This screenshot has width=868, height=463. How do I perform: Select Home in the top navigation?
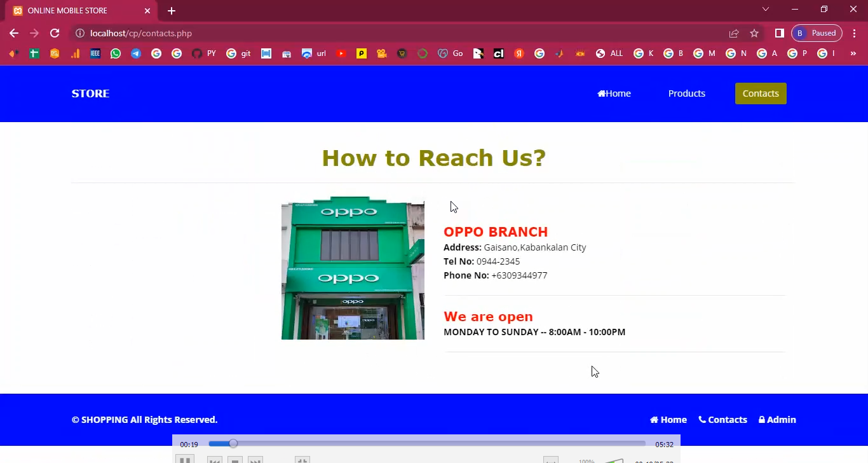point(614,93)
